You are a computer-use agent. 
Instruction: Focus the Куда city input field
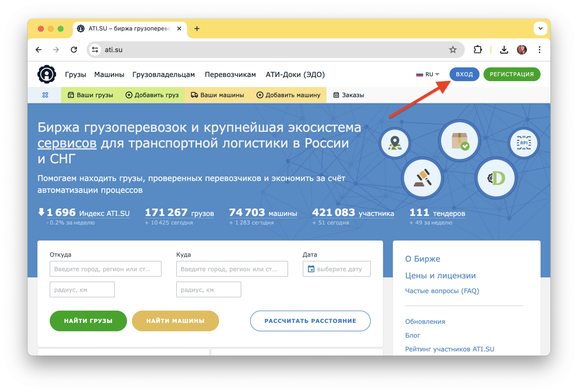232,269
